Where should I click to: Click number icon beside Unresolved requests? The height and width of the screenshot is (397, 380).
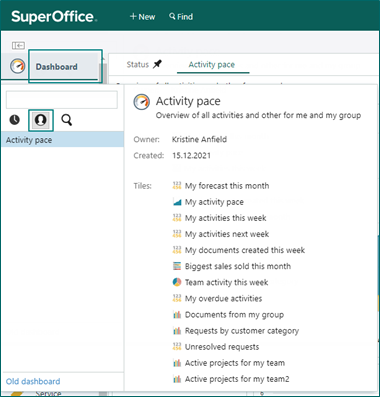(177, 347)
